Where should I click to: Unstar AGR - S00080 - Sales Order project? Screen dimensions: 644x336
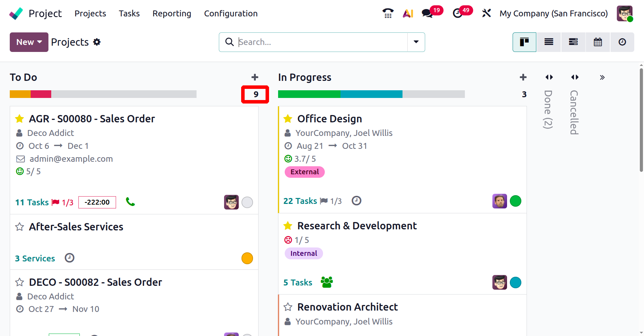coord(20,119)
